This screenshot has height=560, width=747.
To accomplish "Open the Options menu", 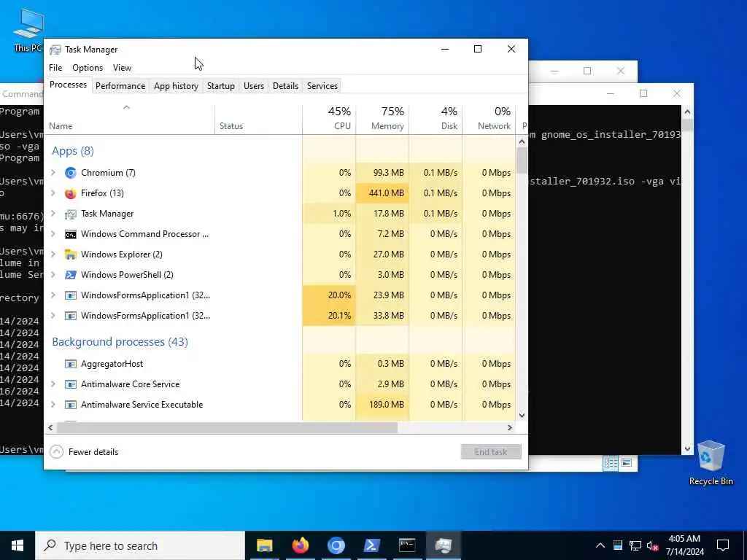I will click(88, 68).
